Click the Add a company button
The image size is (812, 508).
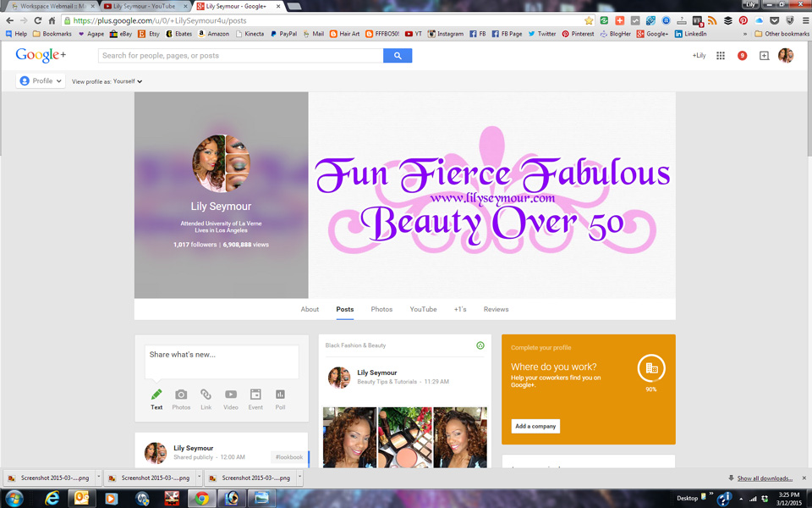(x=535, y=426)
